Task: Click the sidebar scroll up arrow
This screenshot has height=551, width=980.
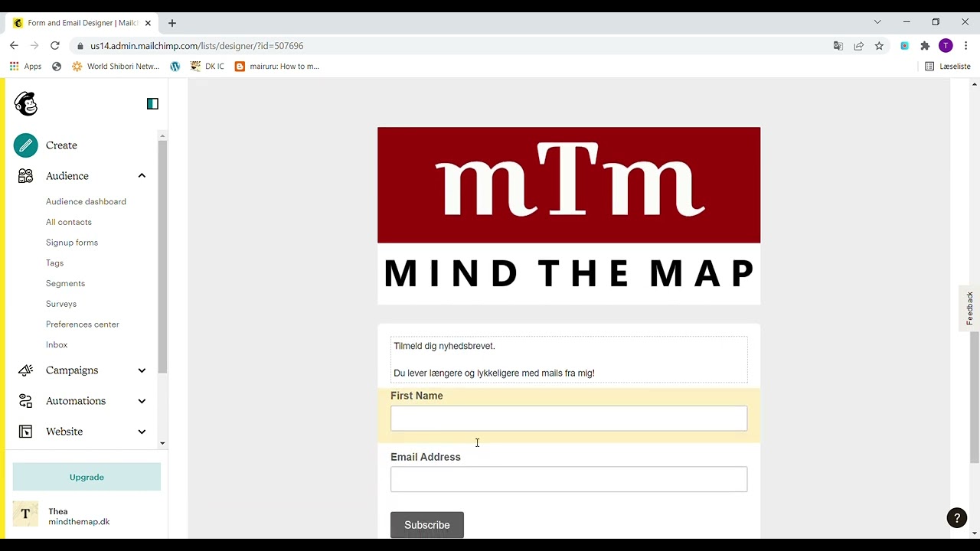Action: click(x=162, y=136)
